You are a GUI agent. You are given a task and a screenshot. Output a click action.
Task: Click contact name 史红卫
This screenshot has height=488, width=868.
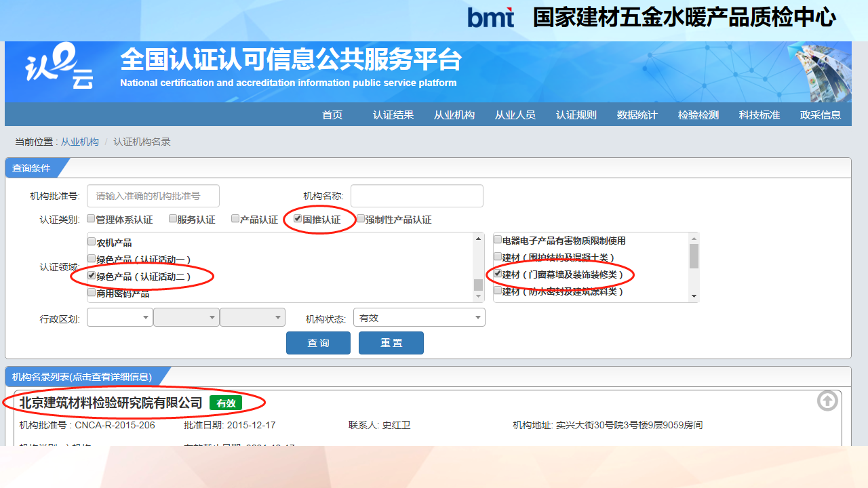[396, 426]
